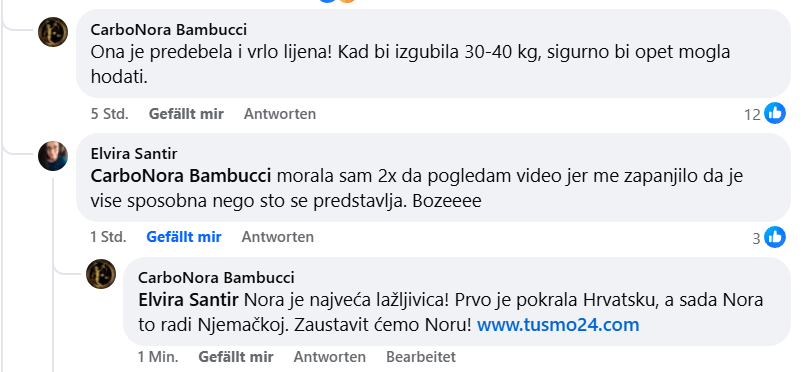The width and height of the screenshot is (808, 372).
Task: Open the 5 Std. timestamp
Action: point(110,114)
